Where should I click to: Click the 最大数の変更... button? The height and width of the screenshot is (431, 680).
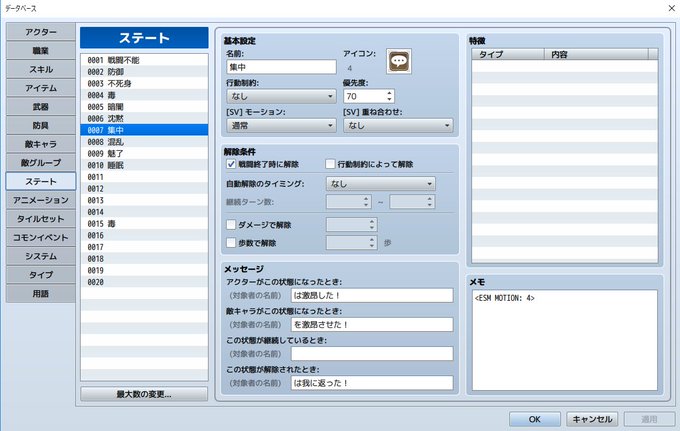pyautogui.click(x=144, y=394)
